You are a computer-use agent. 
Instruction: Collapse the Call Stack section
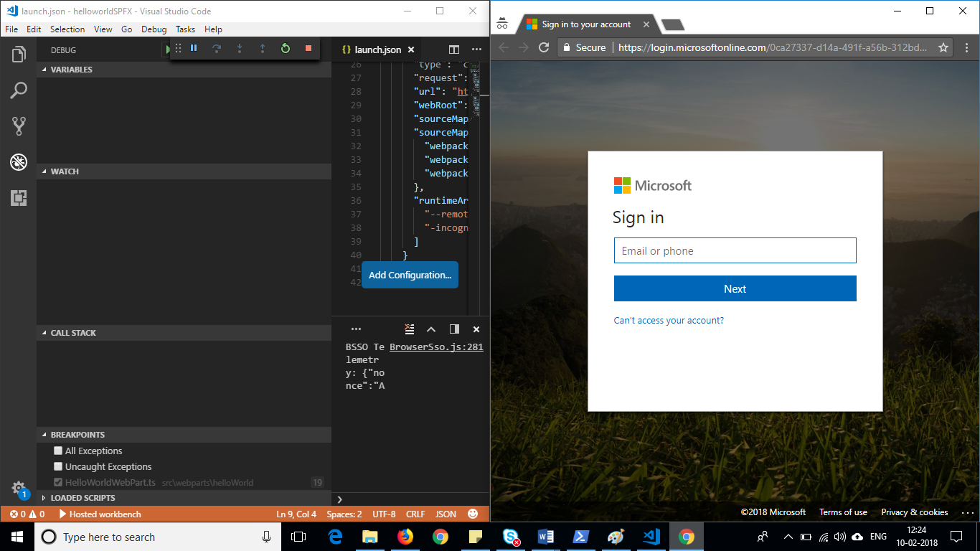pyautogui.click(x=184, y=333)
